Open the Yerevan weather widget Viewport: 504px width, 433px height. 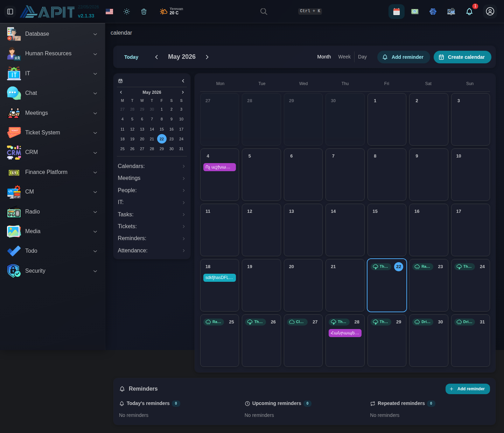tap(171, 12)
